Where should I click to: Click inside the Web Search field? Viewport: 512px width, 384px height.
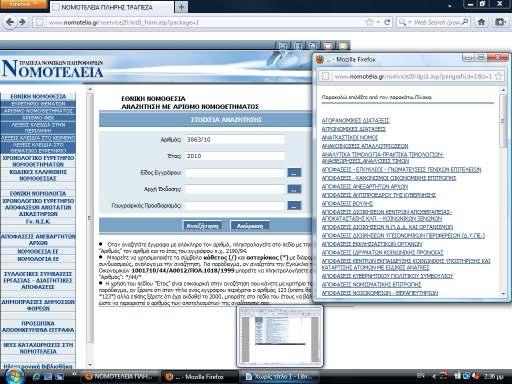click(436, 22)
